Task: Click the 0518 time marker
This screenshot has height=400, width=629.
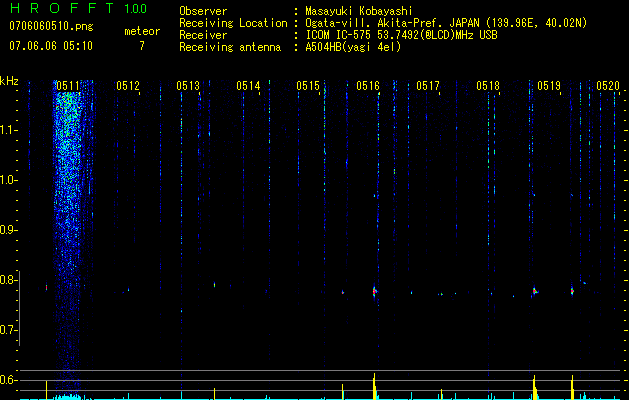Action: [488, 86]
